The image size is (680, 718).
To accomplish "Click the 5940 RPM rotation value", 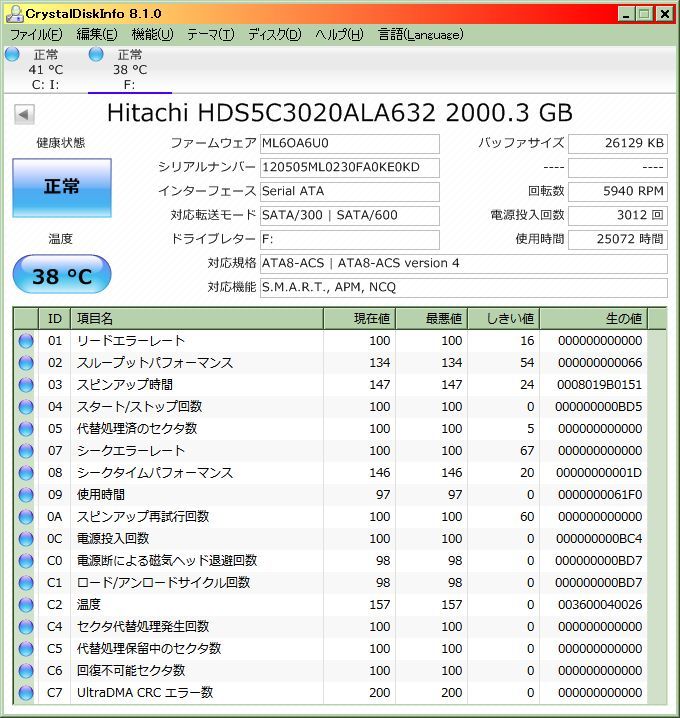I will [x=618, y=191].
